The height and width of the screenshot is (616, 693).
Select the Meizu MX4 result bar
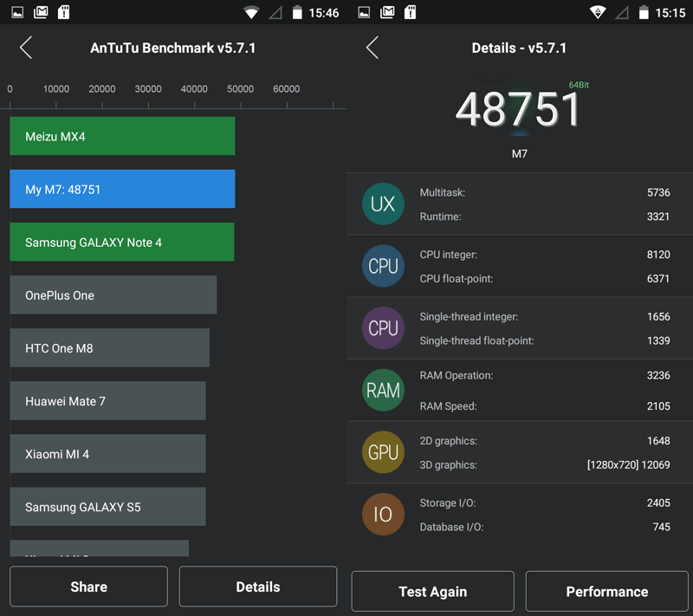121,136
